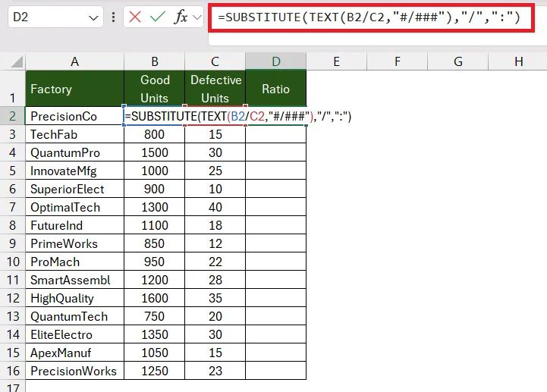Select the SuperiorElect cell
The height and width of the screenshot is (392, 547).
[74, 189]
